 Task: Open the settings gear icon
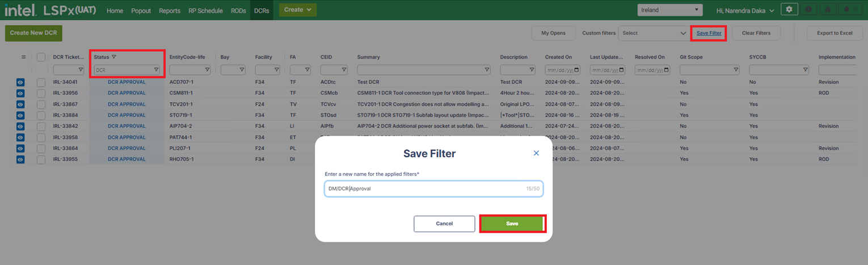[x=789, y=10]
